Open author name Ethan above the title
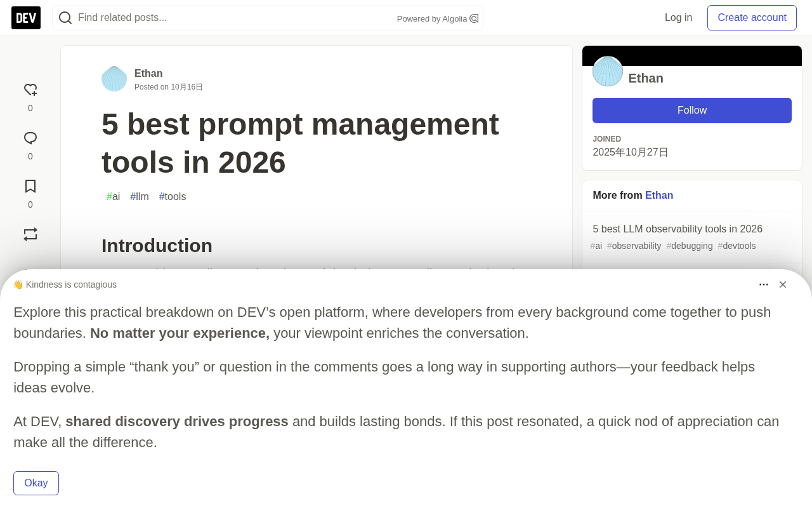Image resolution: width=812 pixels, height=508 pixels. click(148, 73)
